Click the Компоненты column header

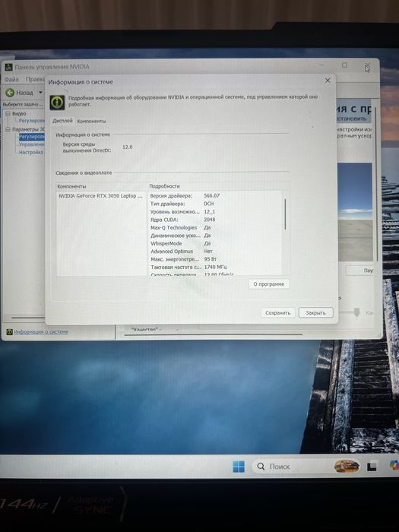click(71, 186)
